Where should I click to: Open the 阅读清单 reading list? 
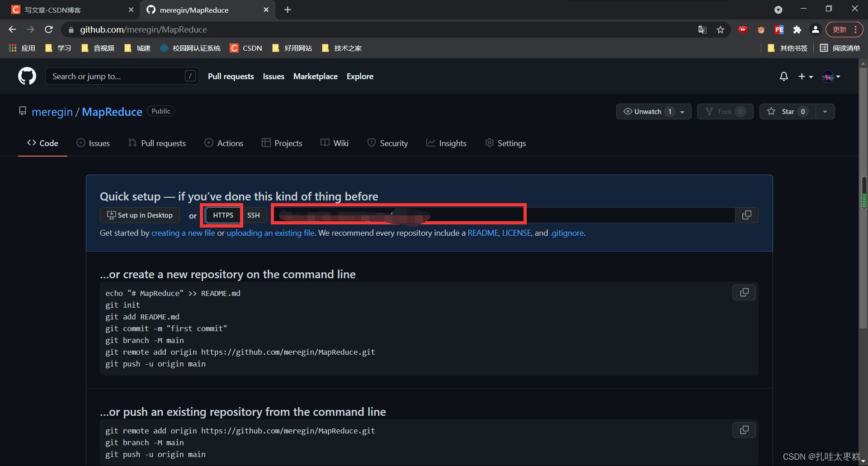[840, 48]
